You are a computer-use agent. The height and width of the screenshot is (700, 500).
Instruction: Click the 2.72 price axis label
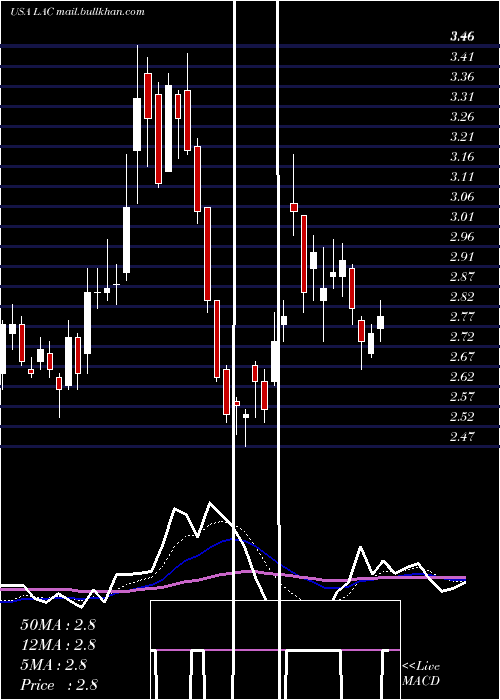click(x=462, y=337)
